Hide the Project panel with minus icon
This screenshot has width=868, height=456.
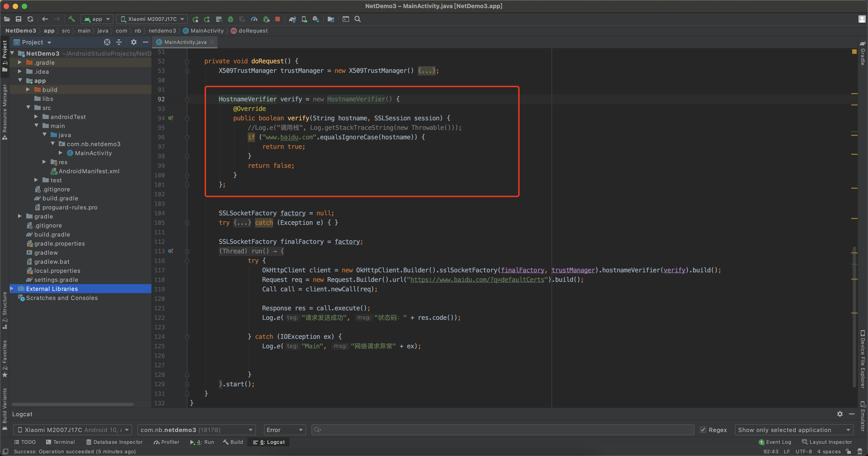point(146,42)
